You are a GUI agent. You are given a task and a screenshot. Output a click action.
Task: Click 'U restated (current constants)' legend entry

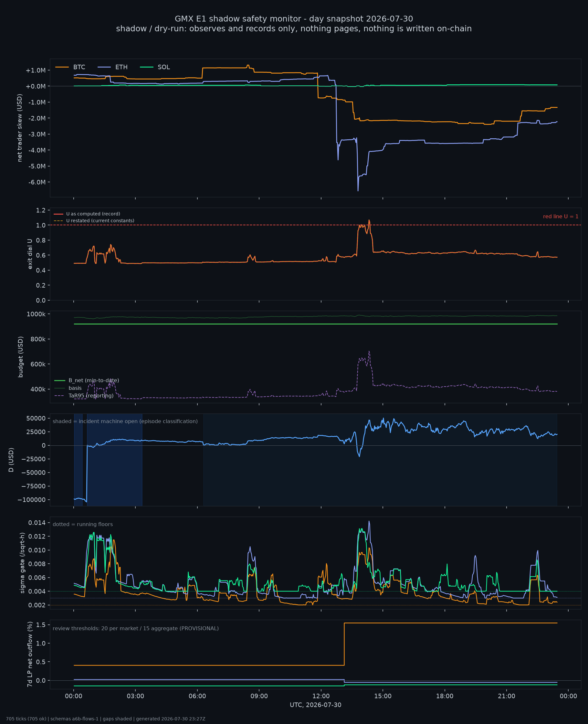point(94,220)
